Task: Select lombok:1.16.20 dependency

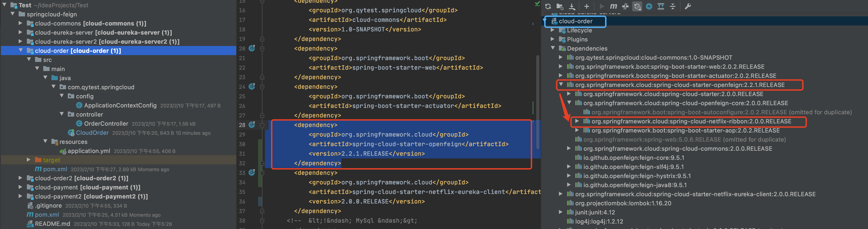Action: 623,203
